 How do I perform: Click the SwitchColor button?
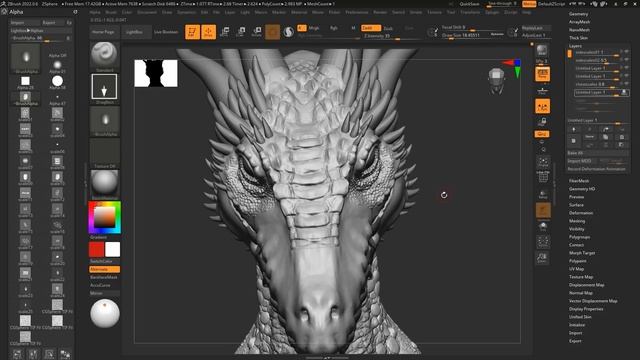pos(104,261)
